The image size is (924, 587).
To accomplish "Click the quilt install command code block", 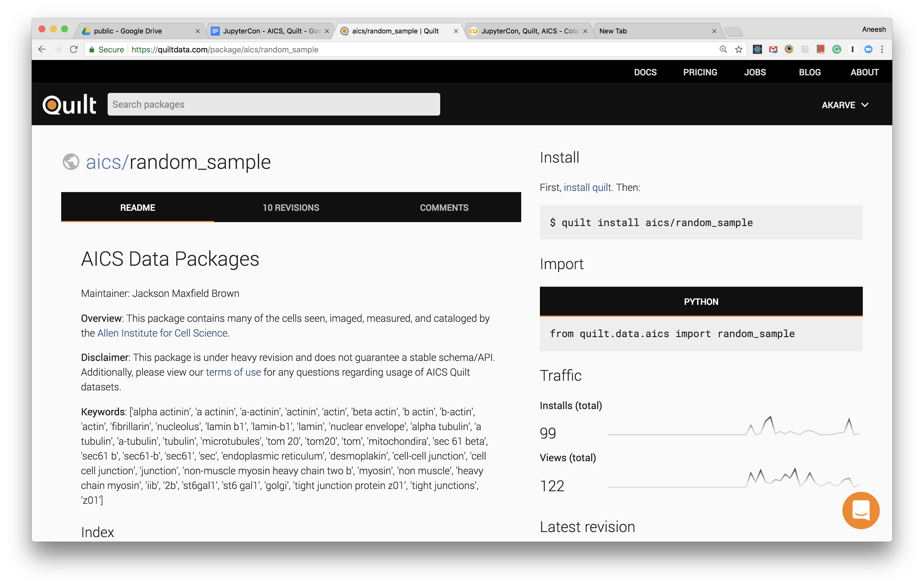I will coord(701,222).
